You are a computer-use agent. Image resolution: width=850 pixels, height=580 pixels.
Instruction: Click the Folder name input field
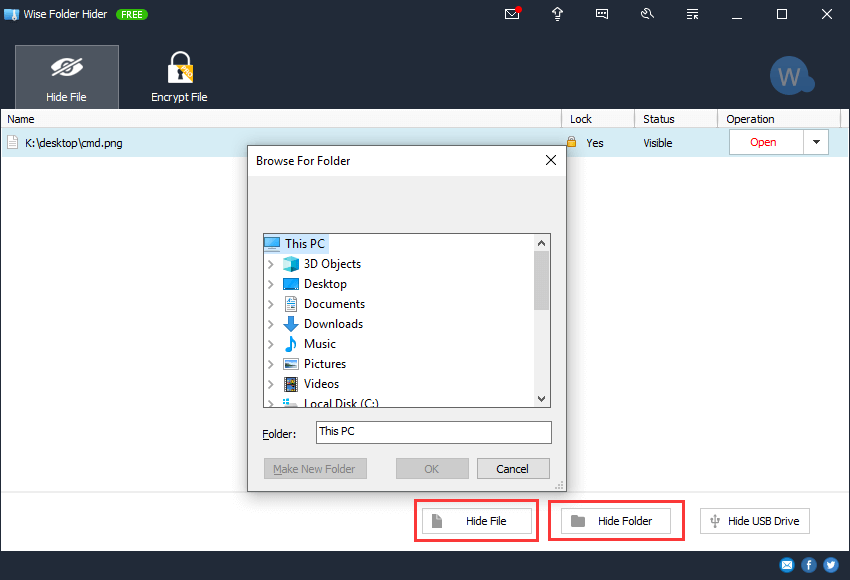[434, 432]
